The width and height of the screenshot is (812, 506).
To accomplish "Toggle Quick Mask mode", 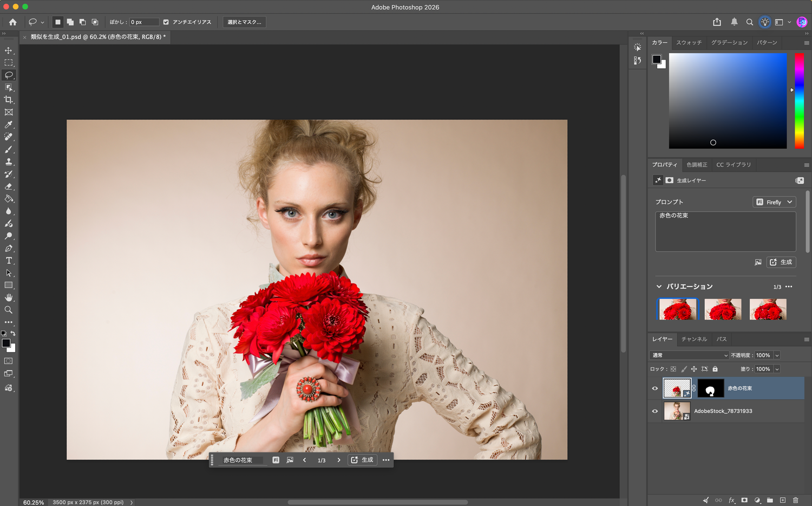I will (9, 361).
